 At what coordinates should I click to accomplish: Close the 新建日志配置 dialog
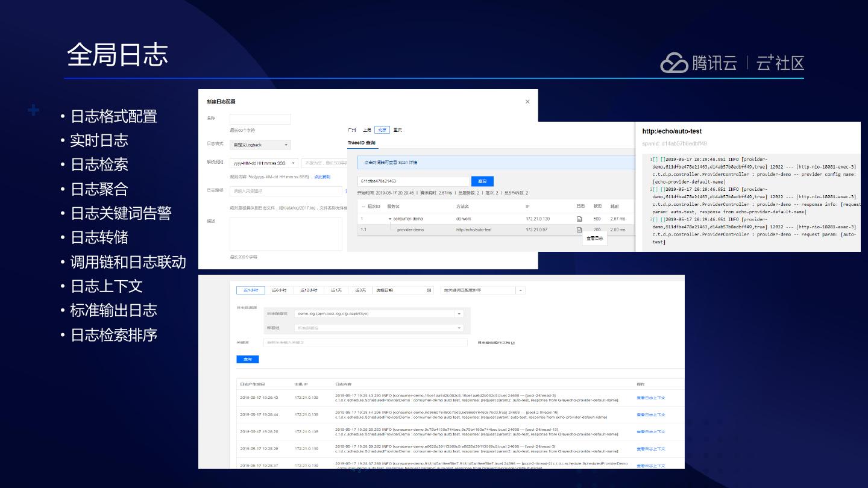click(527, 102)
